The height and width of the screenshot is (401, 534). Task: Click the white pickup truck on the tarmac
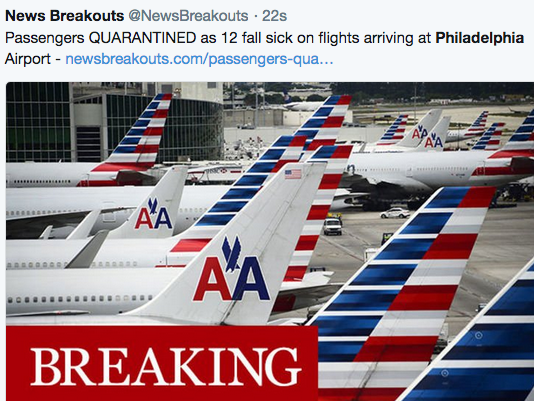pos(332,227)
